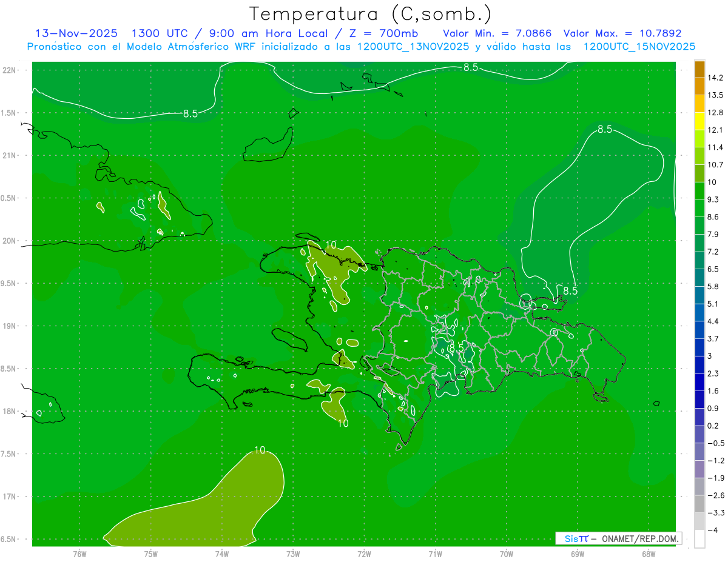Screen dimensions: 728x562
Task: Click the "-0.5" color bar value
Action: click(716, 443)
